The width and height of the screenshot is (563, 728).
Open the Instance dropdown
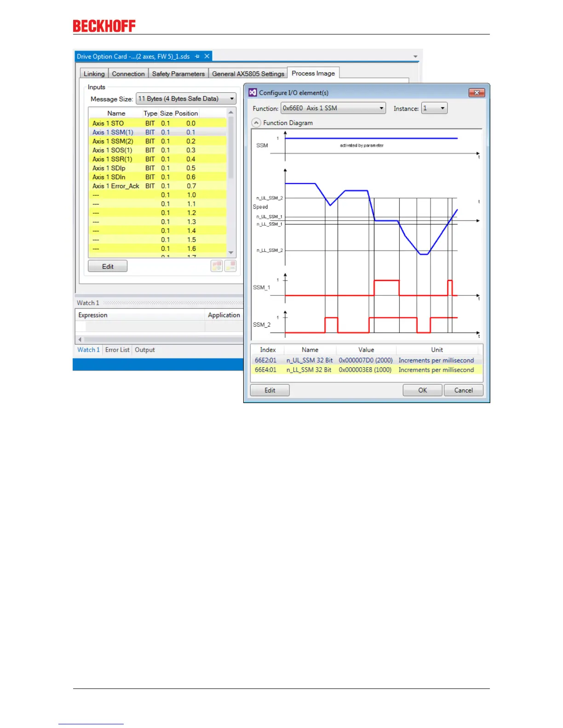click(x=434, y=108)
